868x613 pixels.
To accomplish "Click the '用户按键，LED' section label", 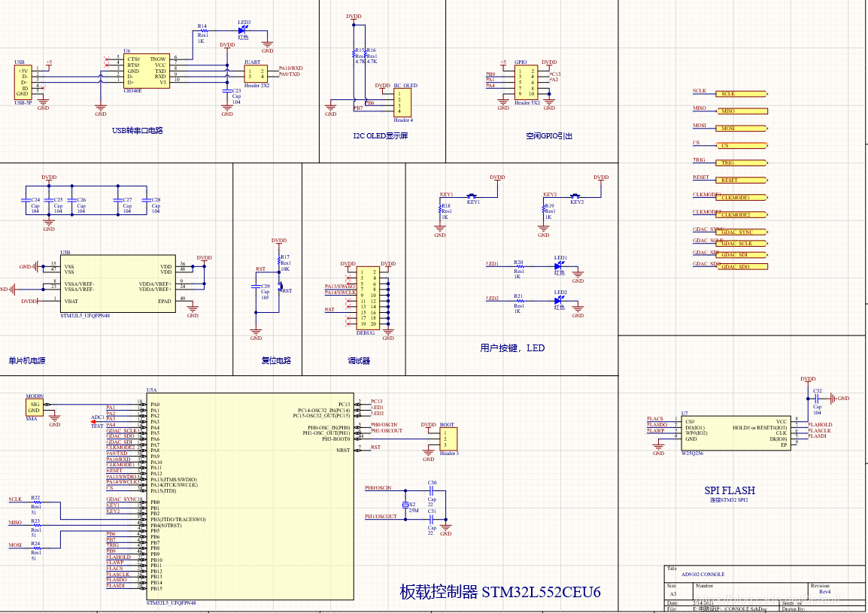I will coord(512,347).
